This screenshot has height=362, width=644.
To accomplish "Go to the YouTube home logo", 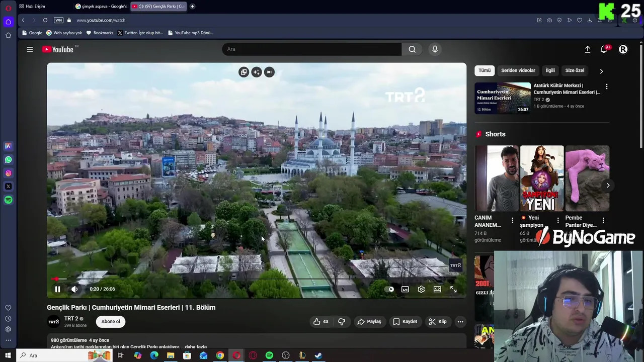I will (x=58, y=49).
